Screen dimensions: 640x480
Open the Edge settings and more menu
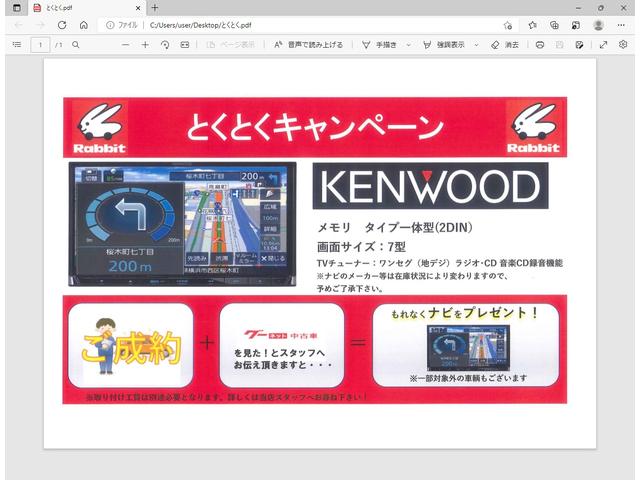[621, 25]
